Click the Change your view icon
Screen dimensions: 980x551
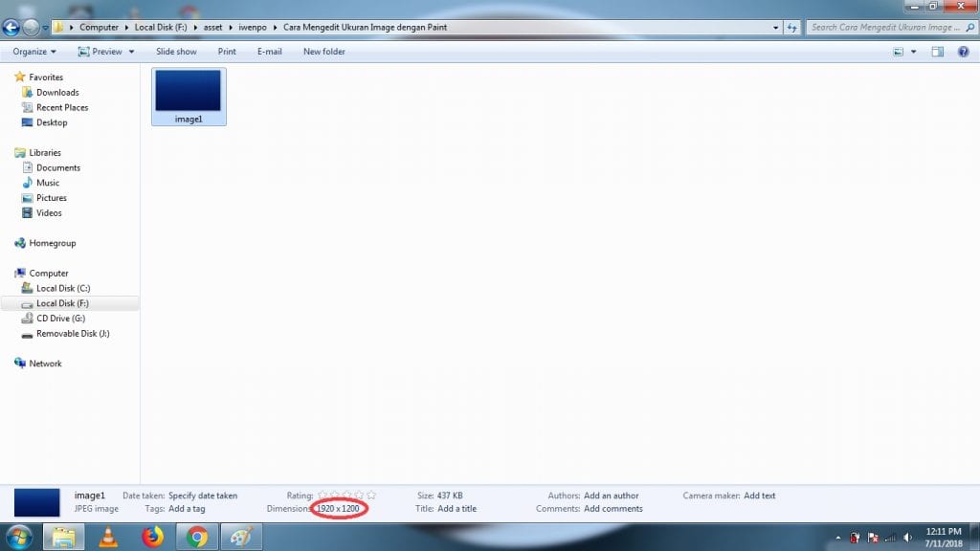tap(898, 52)
